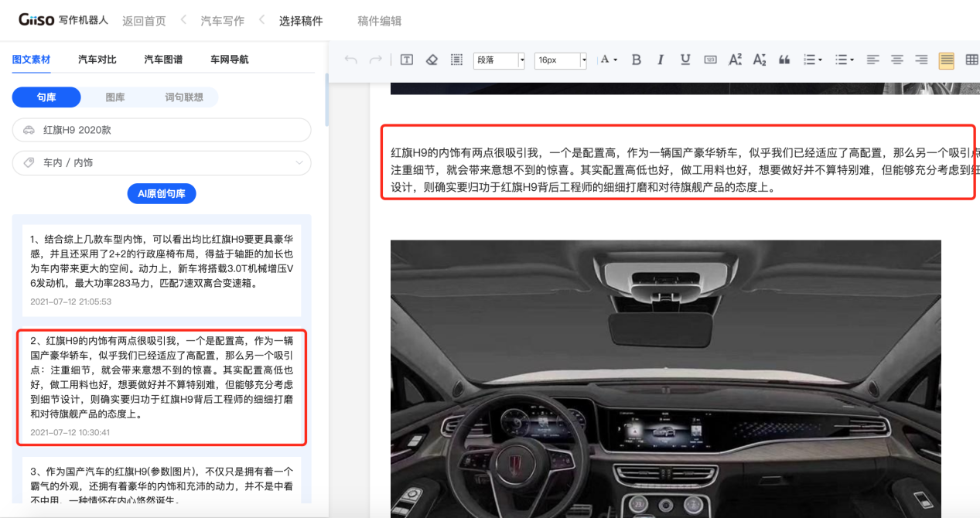Viewport: 980px width, 518px height.
Task: Click the eraser clear-formatting icon
Action: pyautogui.click(x=432, y=60)
